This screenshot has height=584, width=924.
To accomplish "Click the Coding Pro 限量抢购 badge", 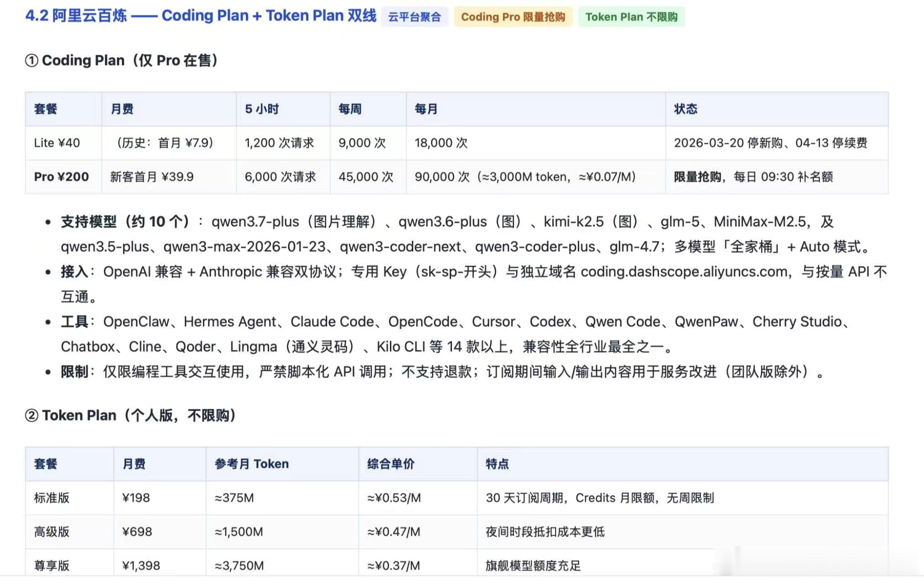I will 513,17.
